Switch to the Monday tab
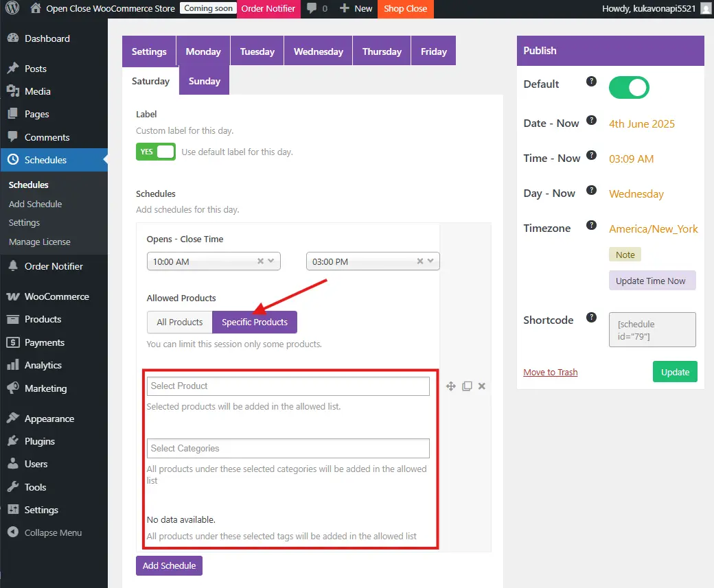This screenshot has height=588, width=714. (x=203, y=51)
